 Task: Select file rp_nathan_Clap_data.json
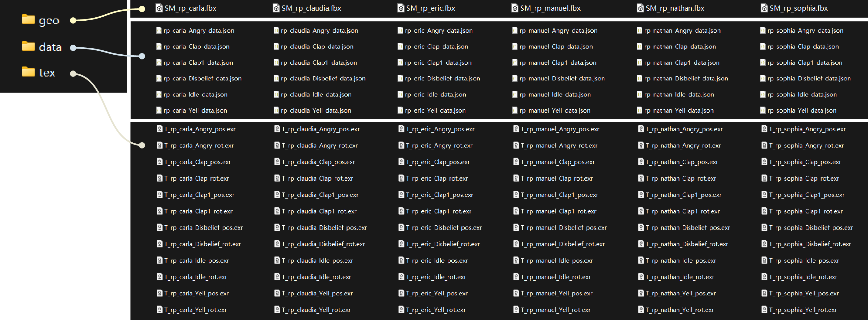coord(680,46)
